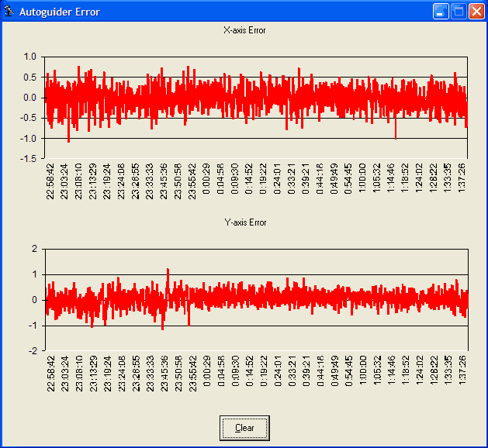Select the 22:58:42 label under X-axis chart
The height and width of the screenshot is (448, 488).
click(x=50, y=181)
